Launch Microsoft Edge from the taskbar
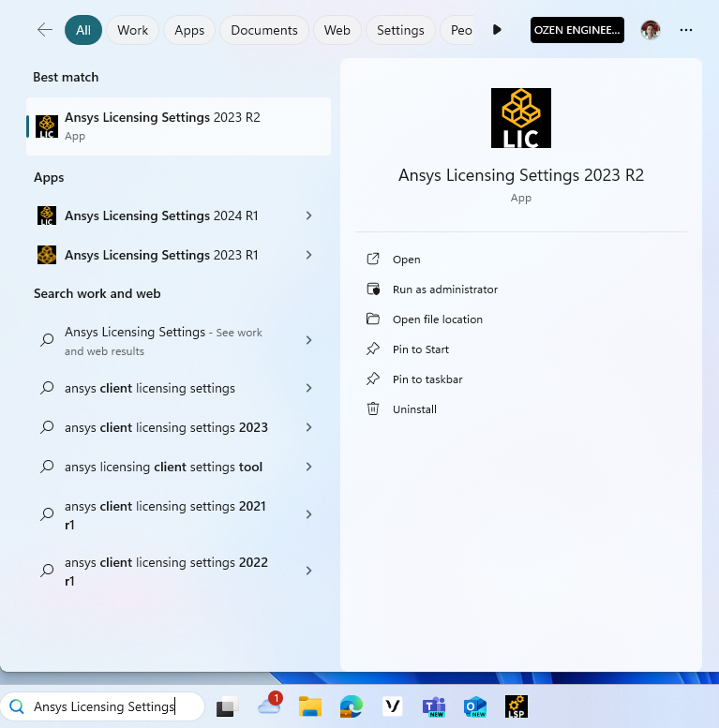The image size is (719, 728). [351, 706]
